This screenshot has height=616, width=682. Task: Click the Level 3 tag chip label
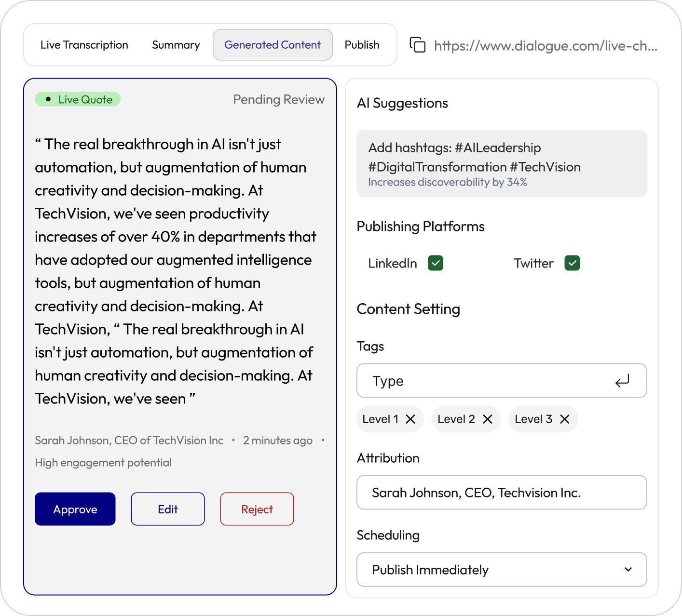(x=533, y=419)
